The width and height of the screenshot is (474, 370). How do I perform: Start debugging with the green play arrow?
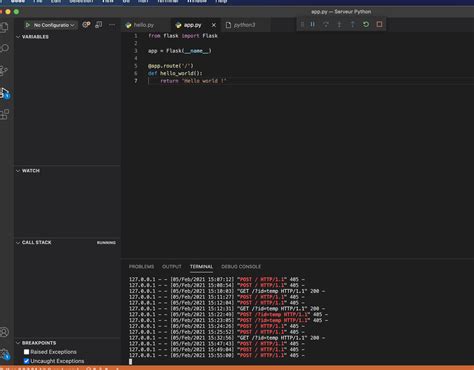28,25
